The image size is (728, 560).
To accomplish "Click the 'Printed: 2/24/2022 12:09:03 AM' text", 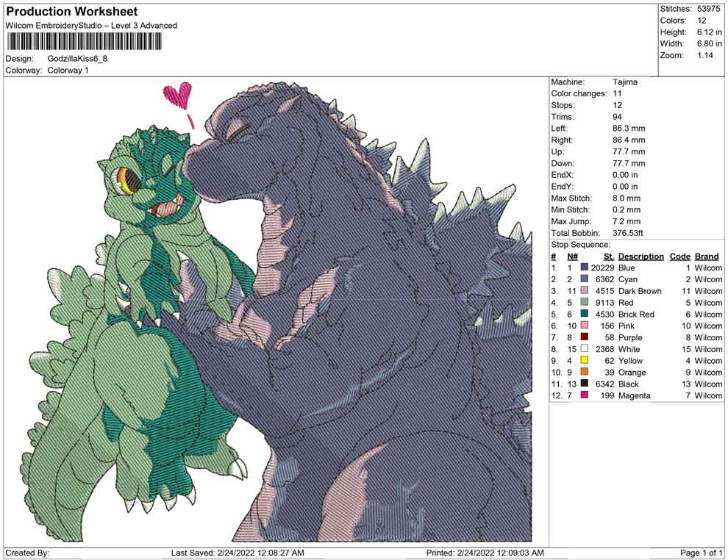I will click(x=485, y=553).
